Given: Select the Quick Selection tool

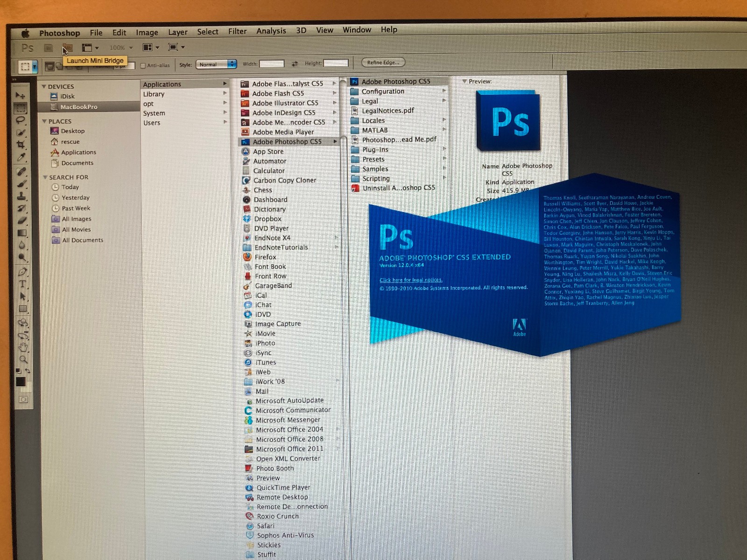Looking at the screenshot, I should point(21,133).
